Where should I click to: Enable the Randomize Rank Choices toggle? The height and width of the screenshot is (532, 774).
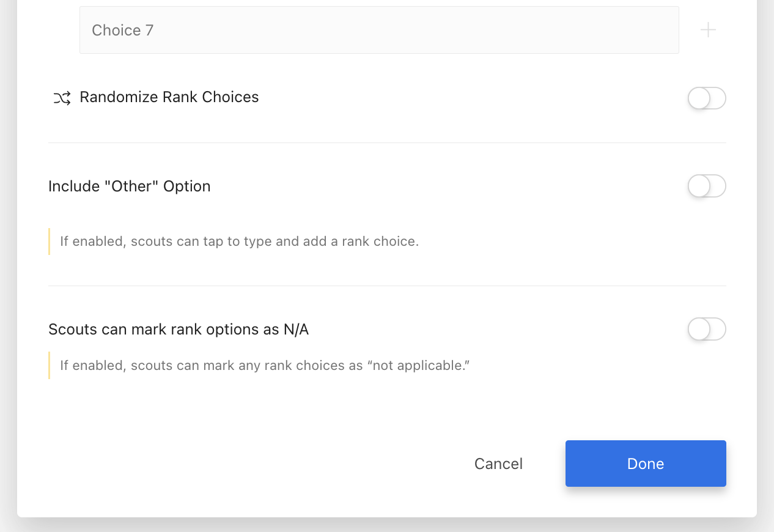pos(707,98)
